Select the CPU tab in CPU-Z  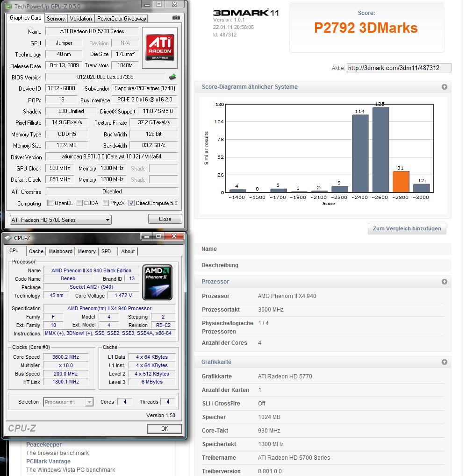pyautogui.click(x=14, y=250)
